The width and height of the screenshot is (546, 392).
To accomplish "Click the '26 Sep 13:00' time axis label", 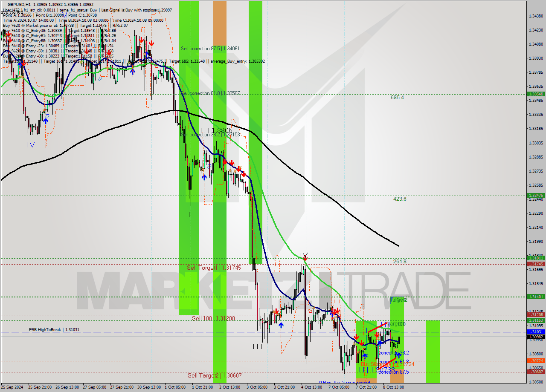I will (x=66, y=387).
